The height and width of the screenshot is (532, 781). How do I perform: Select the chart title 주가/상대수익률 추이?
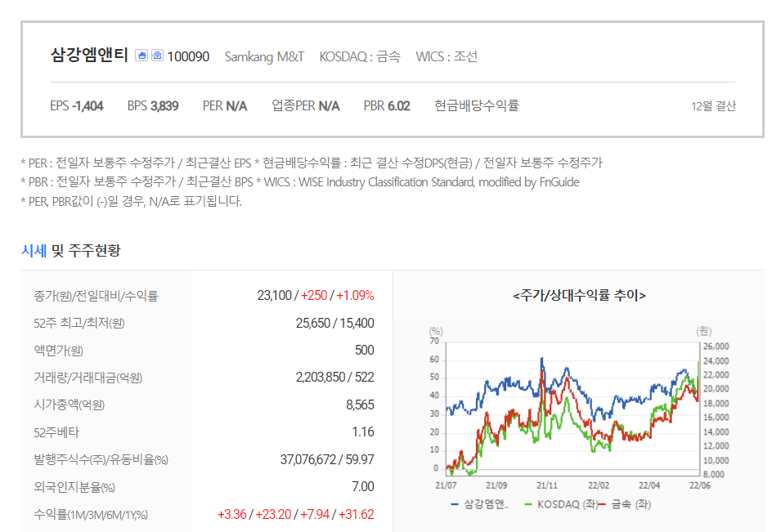pos(579,296)
